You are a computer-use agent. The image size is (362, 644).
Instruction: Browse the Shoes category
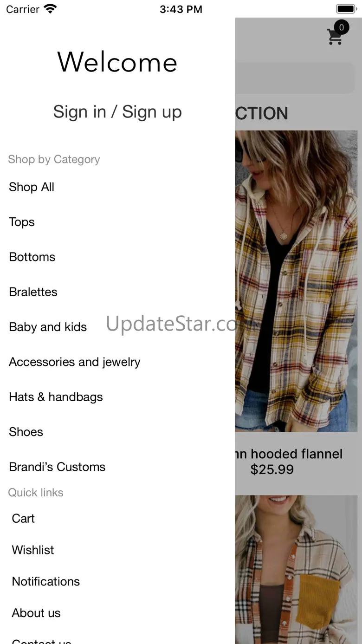pyautogui.click(x=26, y=432)
